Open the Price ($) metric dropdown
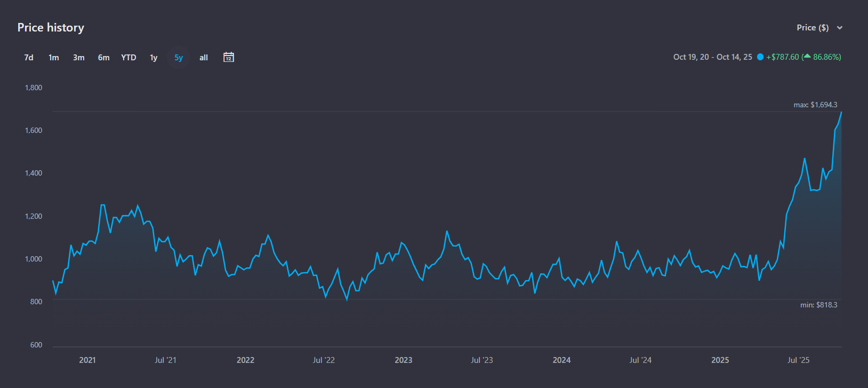The width and height of the screenshot is (868, 388). coord(813,28)
